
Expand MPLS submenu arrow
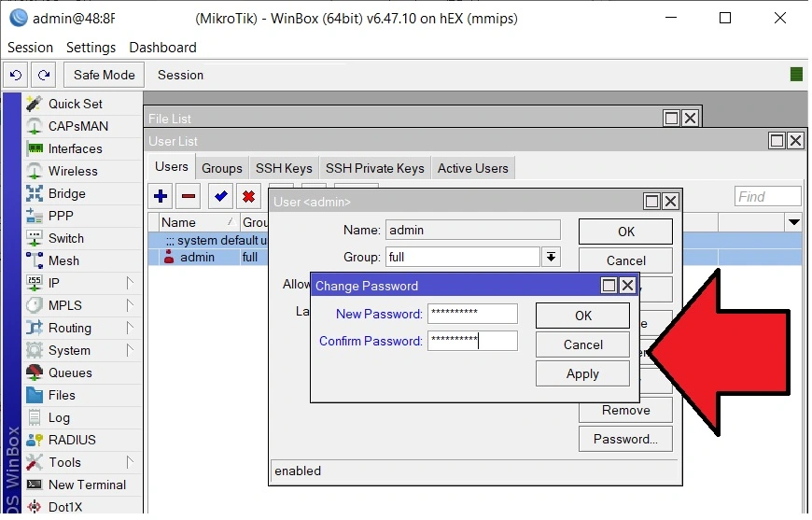(x=130, y=305)
